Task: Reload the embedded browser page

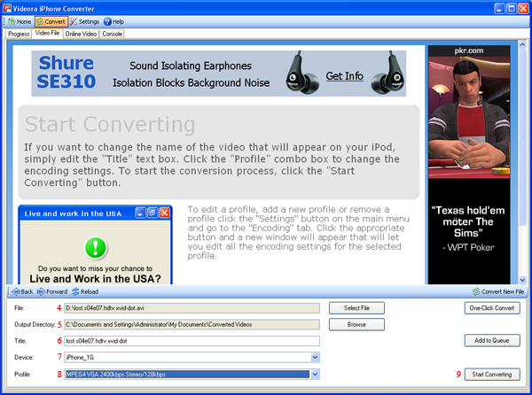Action: coord(85,291)
